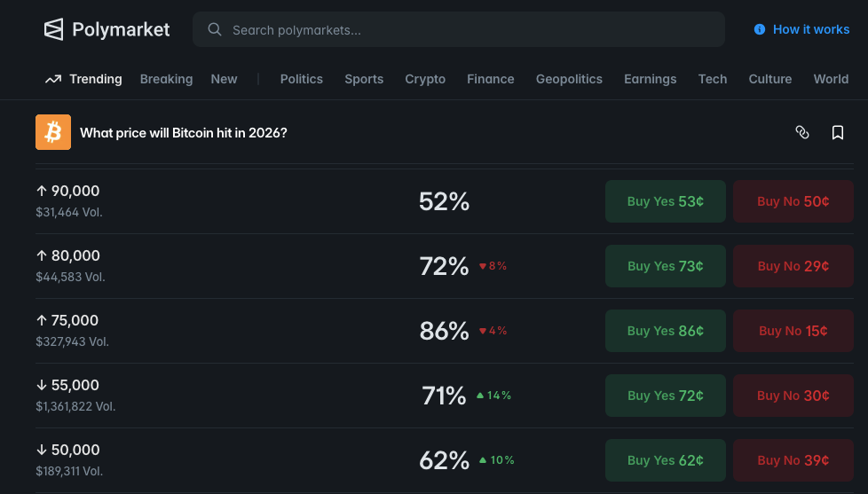
Task: Open the Breaking tab
Action: click(x=166, y=79)
